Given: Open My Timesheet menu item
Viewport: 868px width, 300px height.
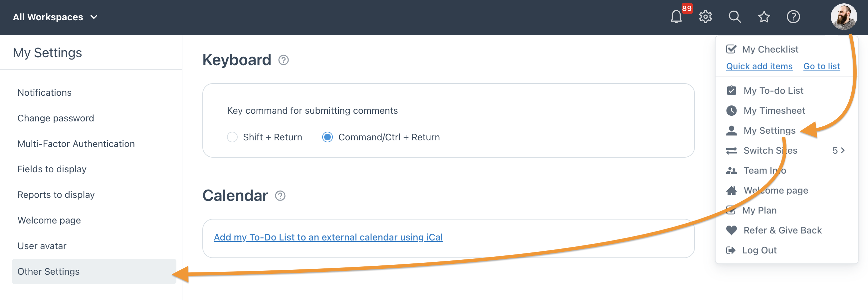Looking at the screenshot, I should [774, 110].
